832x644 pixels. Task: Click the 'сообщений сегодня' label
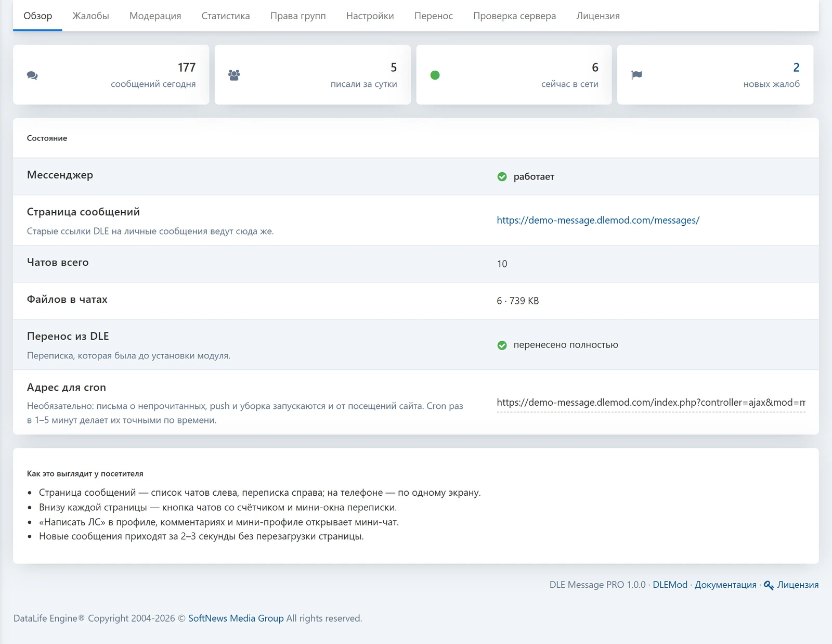coord(153,84)
